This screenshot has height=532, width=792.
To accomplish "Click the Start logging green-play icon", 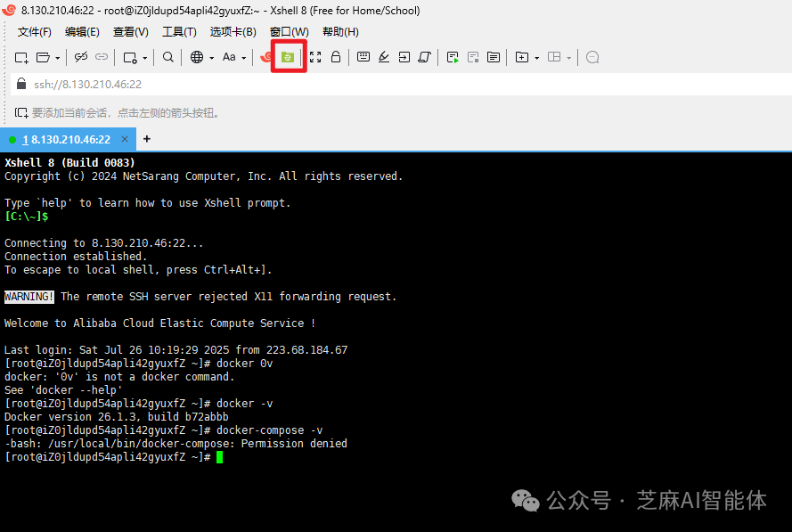I will [453, 58].
